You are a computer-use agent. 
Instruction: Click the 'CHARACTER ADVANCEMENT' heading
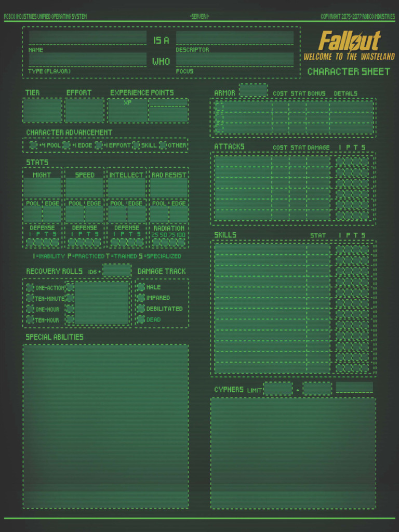tap(69, 132)
